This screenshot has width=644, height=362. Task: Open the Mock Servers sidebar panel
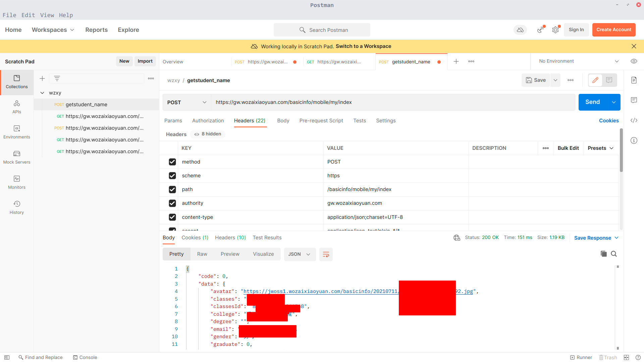[x=17, y=157]
